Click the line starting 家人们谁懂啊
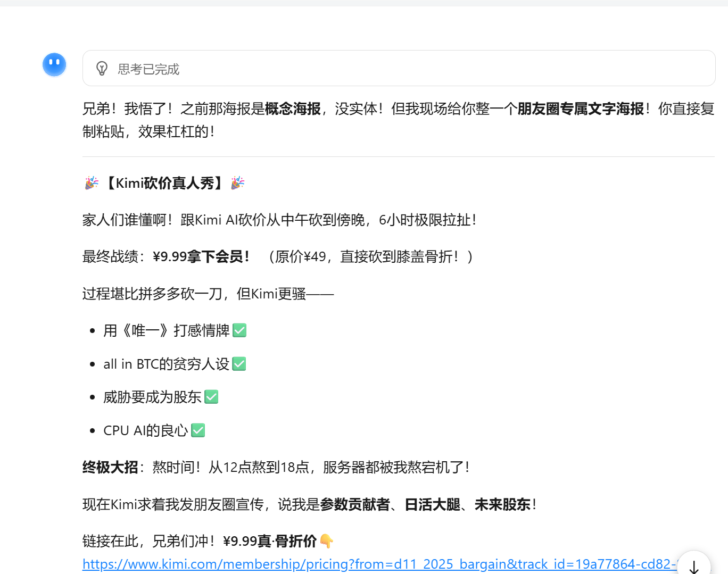Viewport: 728px width, 574px height. pyautogui.click(x=279, y=220)
